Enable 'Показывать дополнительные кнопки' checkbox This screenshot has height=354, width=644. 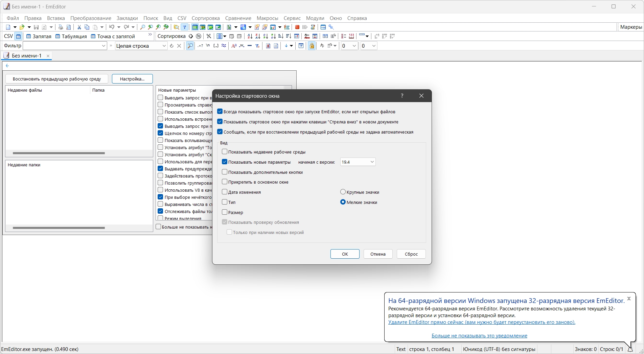point(225,172)
